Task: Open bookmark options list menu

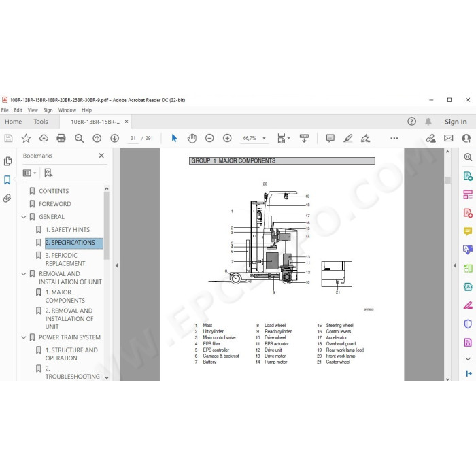Action: click(29, 173)
